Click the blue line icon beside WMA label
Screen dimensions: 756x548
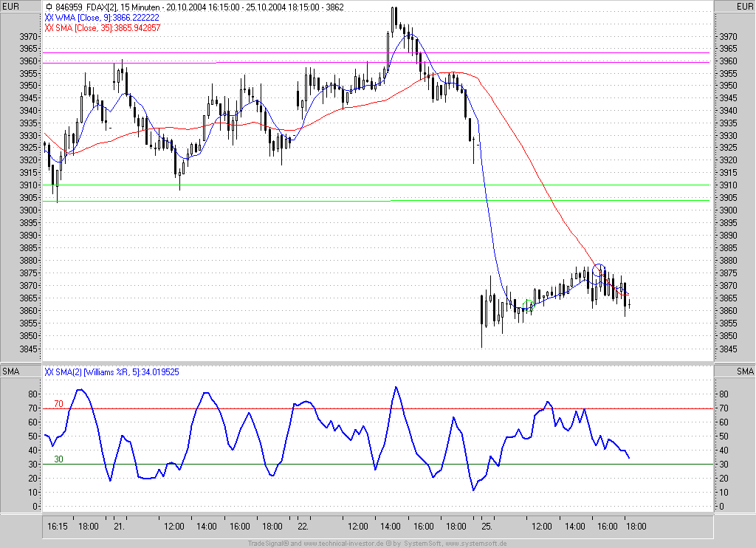tap(49, 16)
